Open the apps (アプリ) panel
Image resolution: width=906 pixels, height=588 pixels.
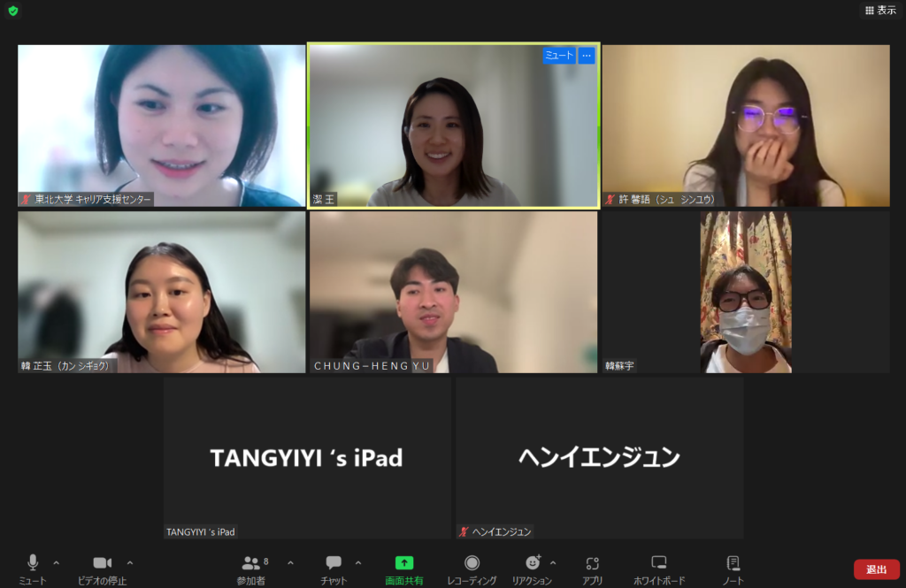pyautogui.click(x=592, y=569)
